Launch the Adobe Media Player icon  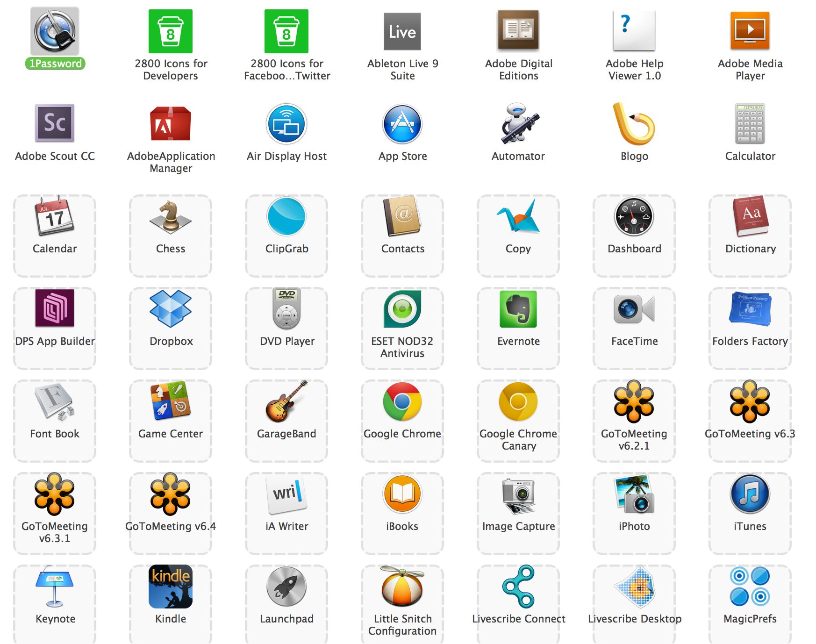(750, 30)
